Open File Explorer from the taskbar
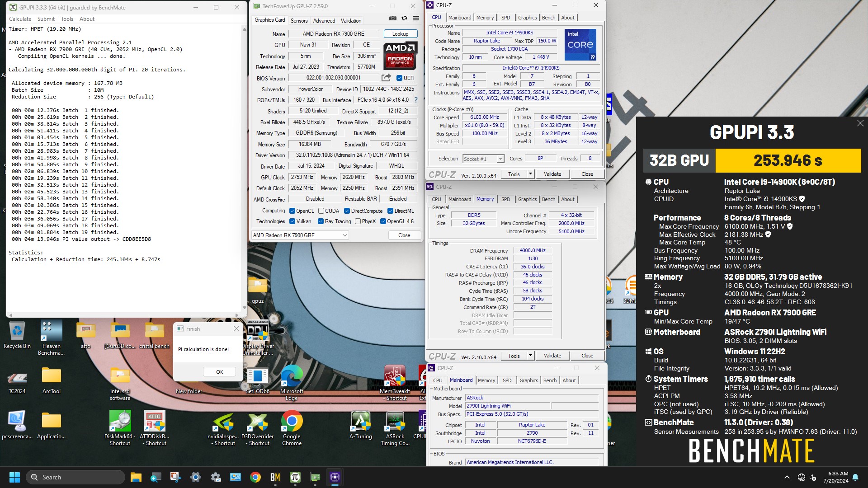This screenshot has height=488, width=868. click(x=136, y=477)
